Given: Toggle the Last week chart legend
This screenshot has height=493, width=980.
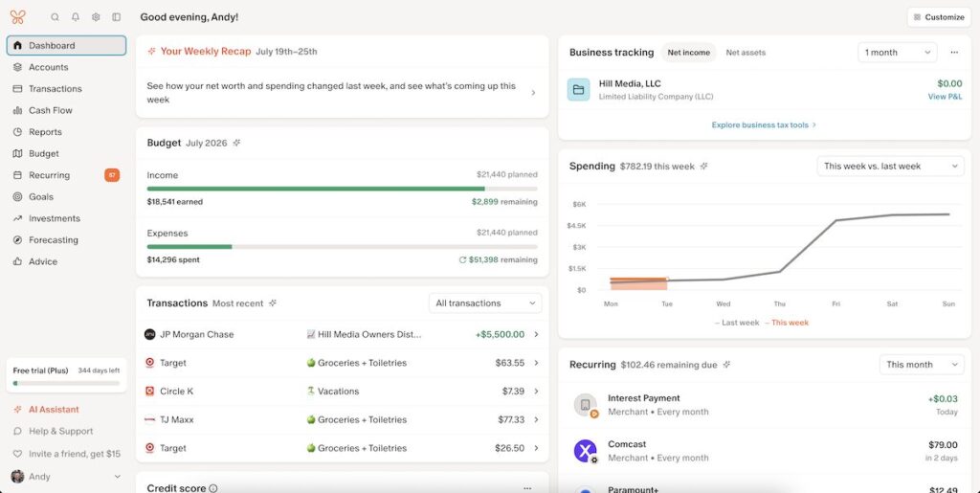Looking at the screenshot, I should pos(737,323).
